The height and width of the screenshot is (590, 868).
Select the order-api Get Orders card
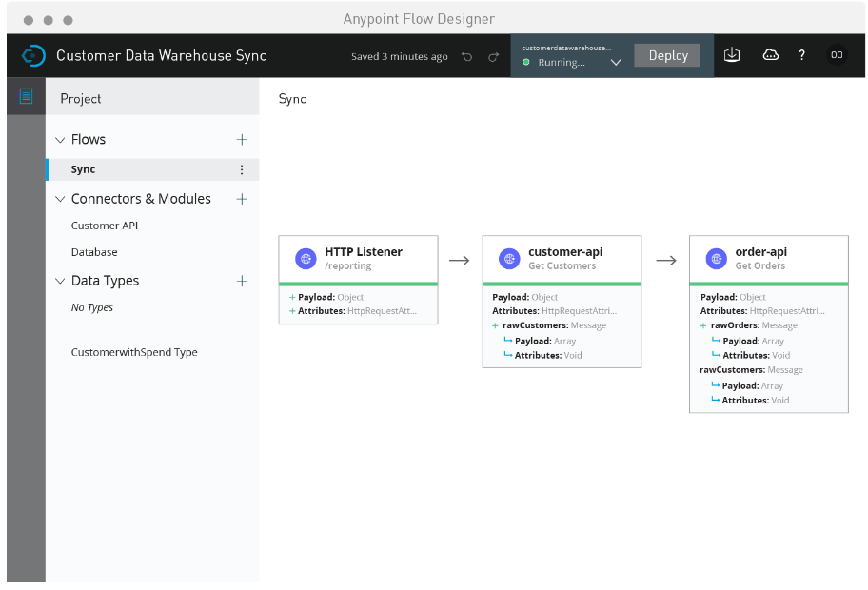(x=768, y=258)
